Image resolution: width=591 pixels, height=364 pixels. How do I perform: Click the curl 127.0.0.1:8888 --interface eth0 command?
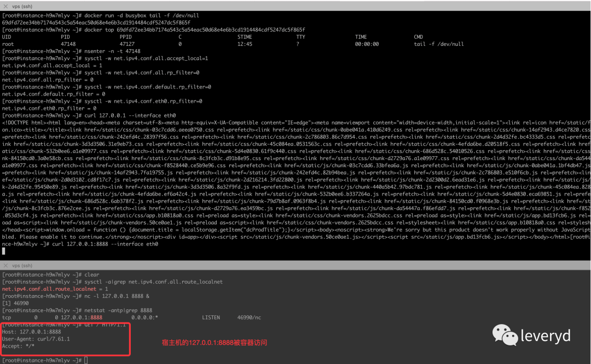point(105,244)
